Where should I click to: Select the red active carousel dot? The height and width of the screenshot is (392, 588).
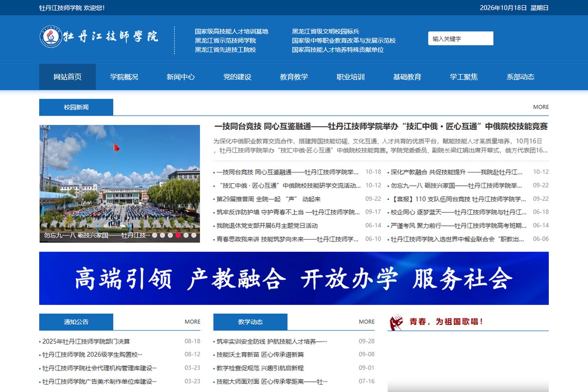pyautogui.click(x=178, y=235)
